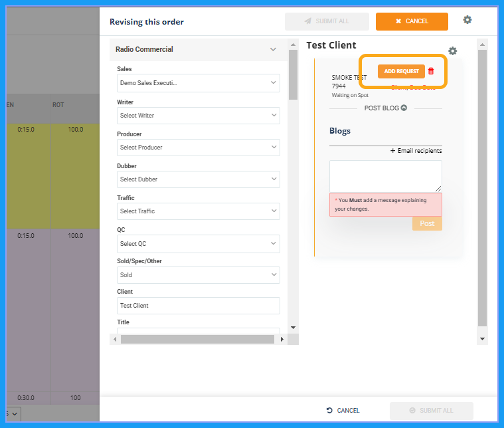
Task: Collapse the Post Blog arrow icon
Action: pyautogui.click(x=404, y=108)
